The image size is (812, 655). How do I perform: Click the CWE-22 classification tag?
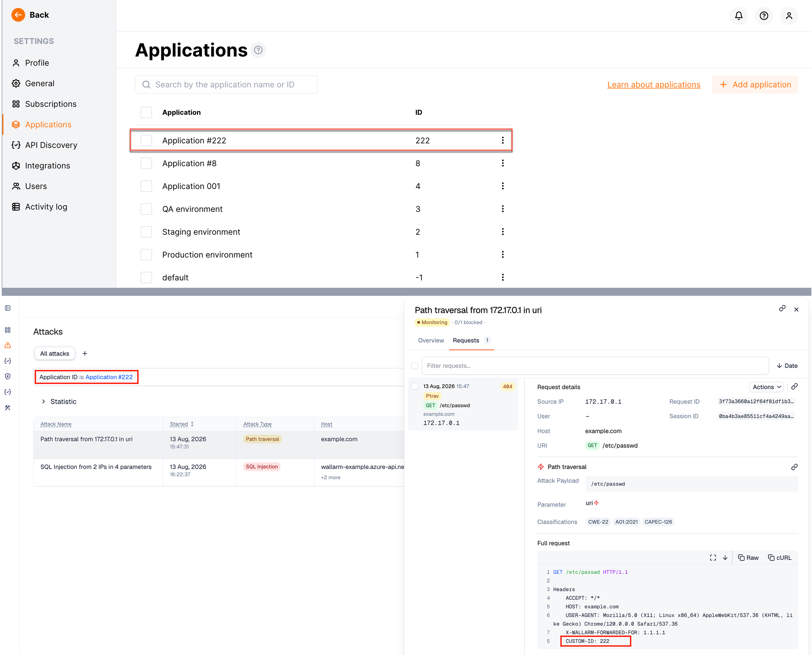click(x=598, y=522)
